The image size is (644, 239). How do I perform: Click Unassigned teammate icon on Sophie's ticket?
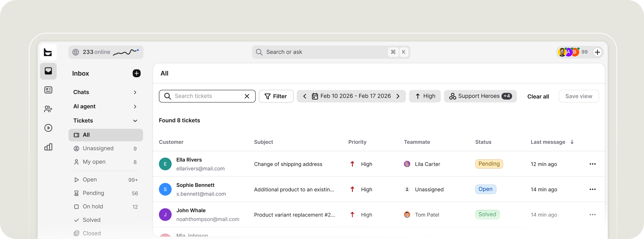[407, 189]
